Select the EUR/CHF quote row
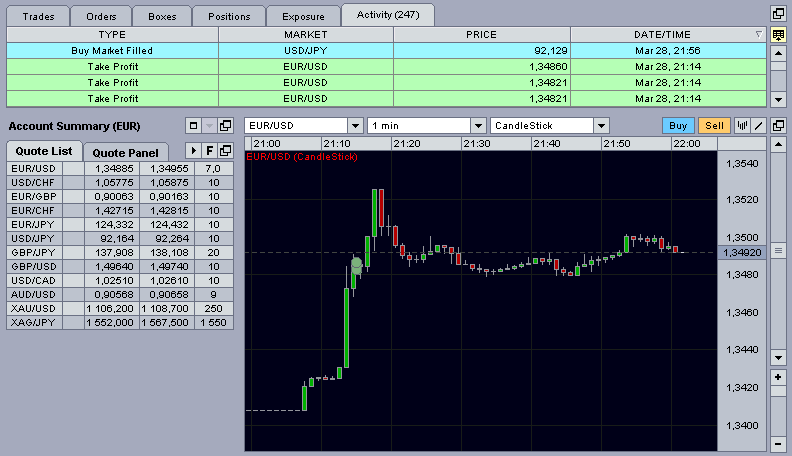 coord(120,211)
